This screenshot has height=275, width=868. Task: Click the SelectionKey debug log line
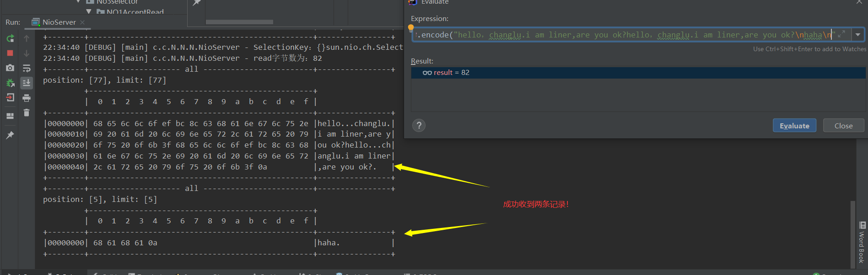coord(223,47)
